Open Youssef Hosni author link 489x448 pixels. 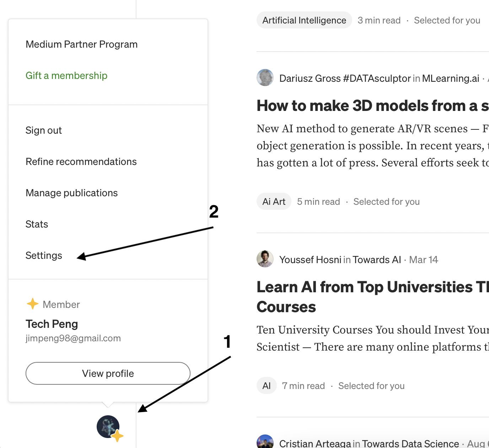(310, 260)
